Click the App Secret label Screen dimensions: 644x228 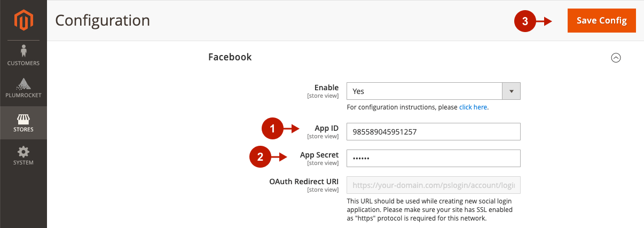tap(319, 155)
